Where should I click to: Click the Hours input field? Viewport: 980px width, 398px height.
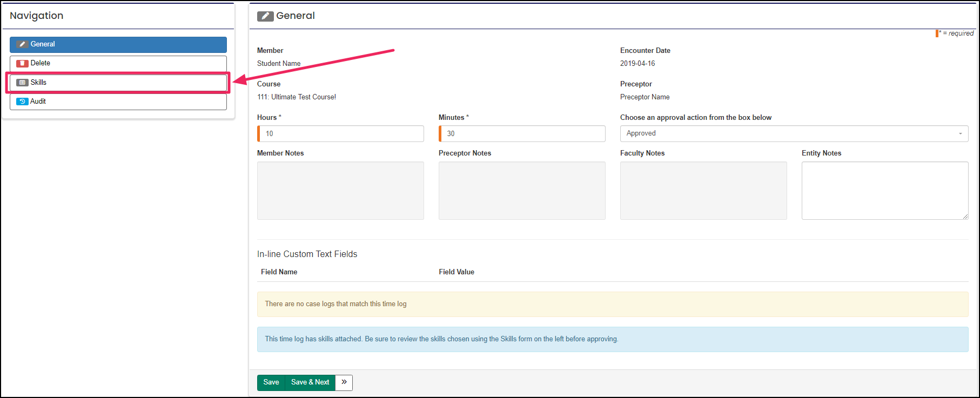pos(341,134)
